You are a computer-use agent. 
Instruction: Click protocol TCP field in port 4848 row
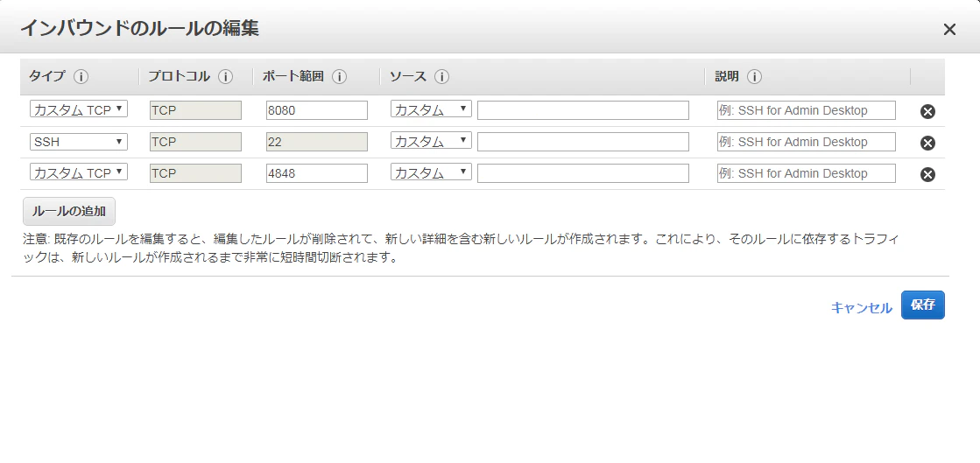tap(195, 173)
